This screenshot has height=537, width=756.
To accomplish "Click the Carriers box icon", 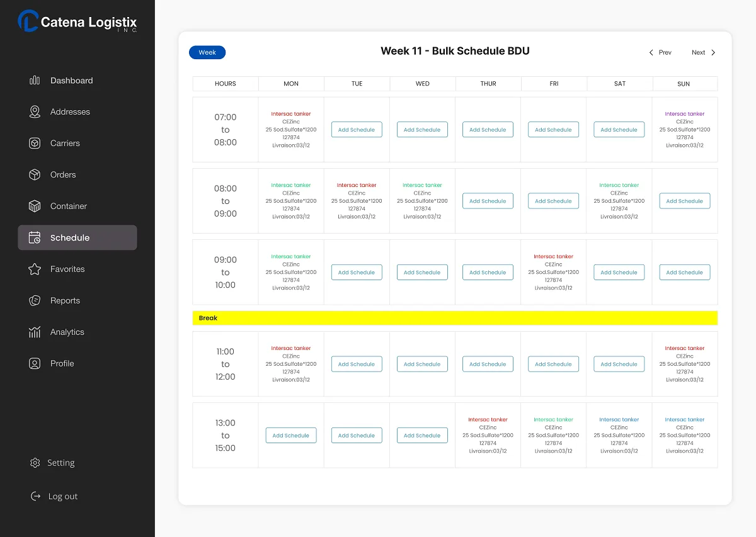I will point(35,144).
